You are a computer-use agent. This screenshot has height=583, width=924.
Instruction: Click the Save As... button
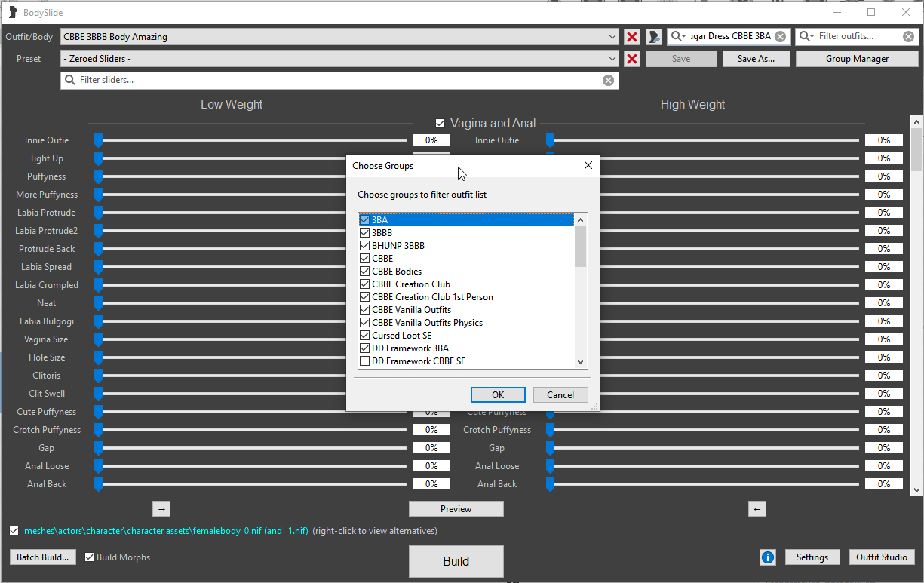(x=756, y=59)
